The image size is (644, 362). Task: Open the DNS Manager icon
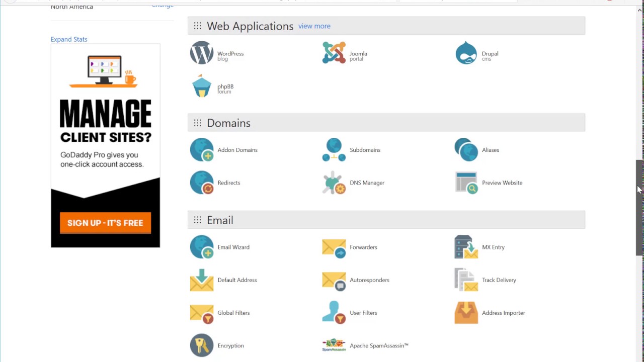point(334,183)
